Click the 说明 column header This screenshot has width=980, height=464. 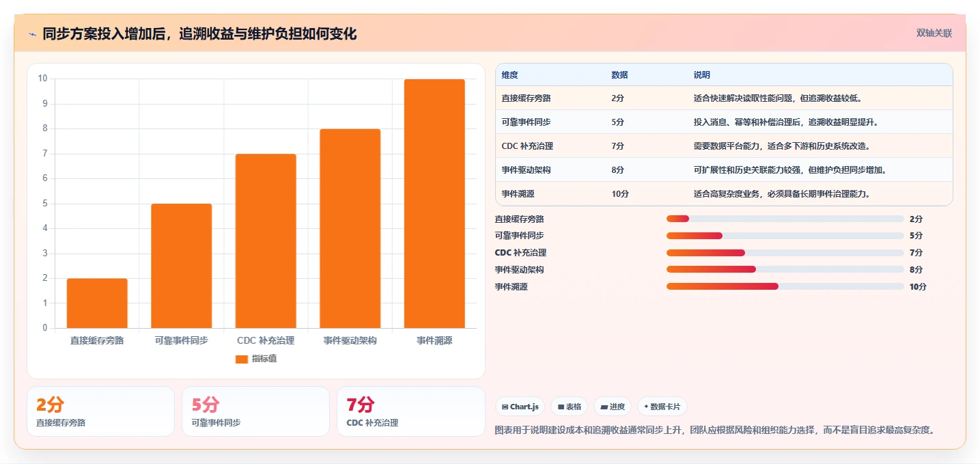click(x=702, y=75)
